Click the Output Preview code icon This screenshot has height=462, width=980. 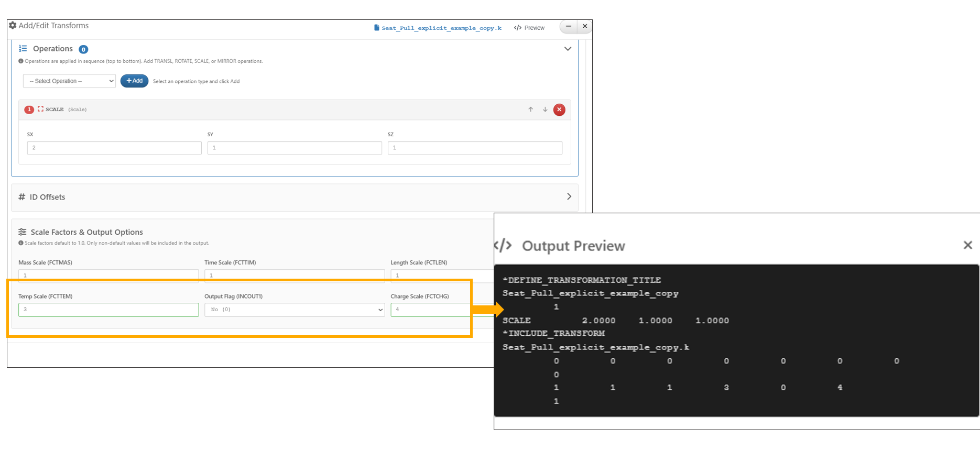[504, 245]
